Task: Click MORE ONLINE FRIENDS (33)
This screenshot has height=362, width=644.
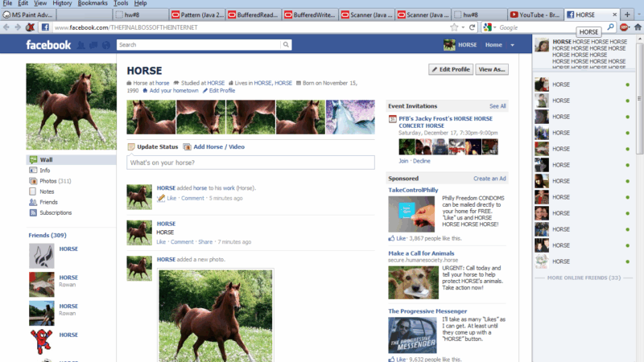Action: pos(584,278)
